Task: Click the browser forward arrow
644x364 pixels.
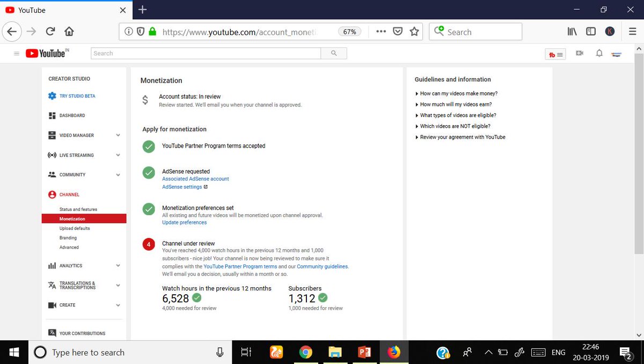Action: click(32, 32)
